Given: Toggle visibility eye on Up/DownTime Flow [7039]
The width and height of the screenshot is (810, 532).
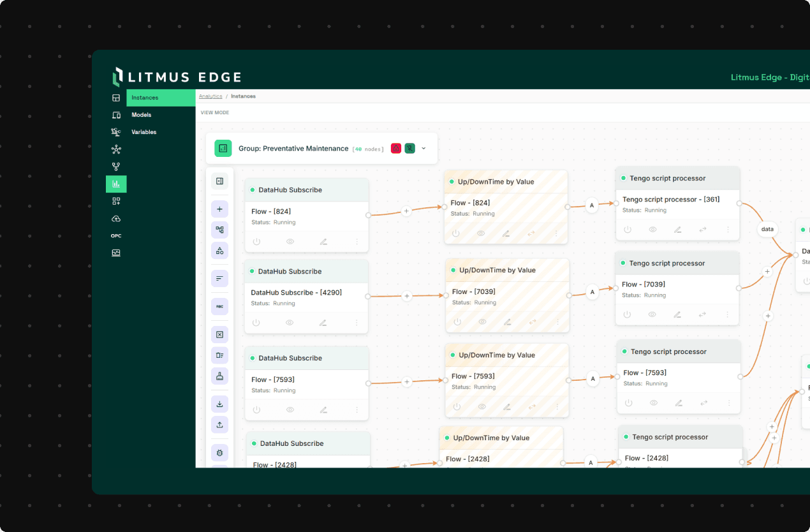Looking at the screenshot, I should click(x=482, y=321).
